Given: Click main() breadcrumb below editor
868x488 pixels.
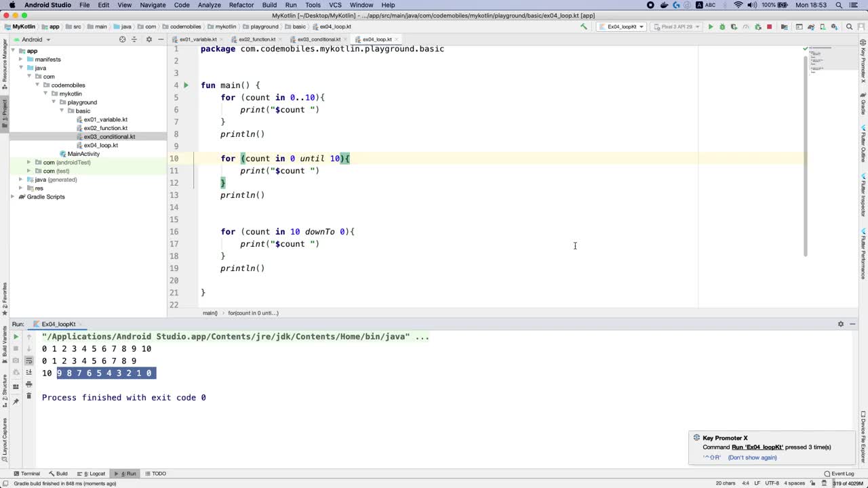Looking at the screenshot, I should click(210, 313).
